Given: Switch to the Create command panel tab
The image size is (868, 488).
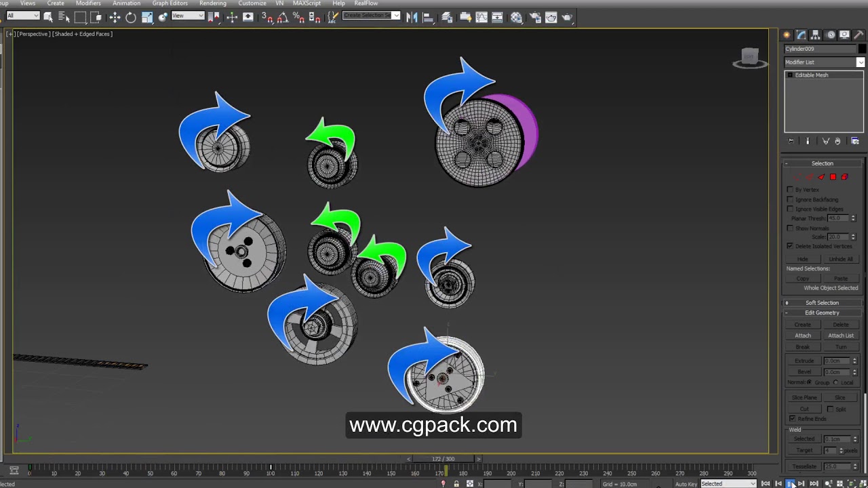Looking at the screenshot, I should click(787, 35).
